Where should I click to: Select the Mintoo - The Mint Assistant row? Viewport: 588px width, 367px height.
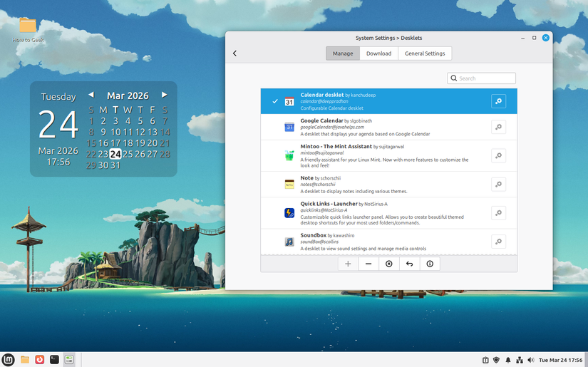389,156
